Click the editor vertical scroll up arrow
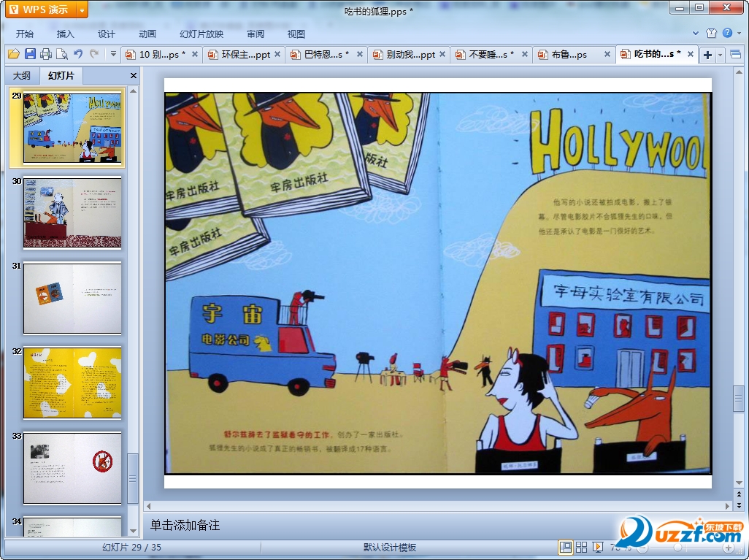 click(739, 72)
